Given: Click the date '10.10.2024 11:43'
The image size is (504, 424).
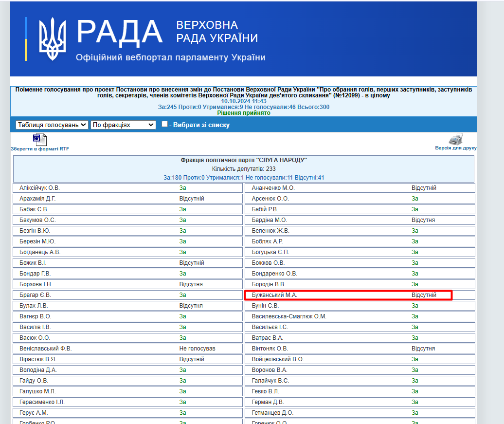Looking at the screenshot, I should [244, 101].
